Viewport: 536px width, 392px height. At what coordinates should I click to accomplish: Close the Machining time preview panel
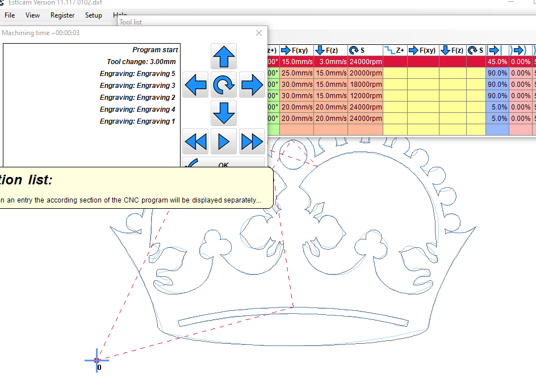click(x=259, y=33)
